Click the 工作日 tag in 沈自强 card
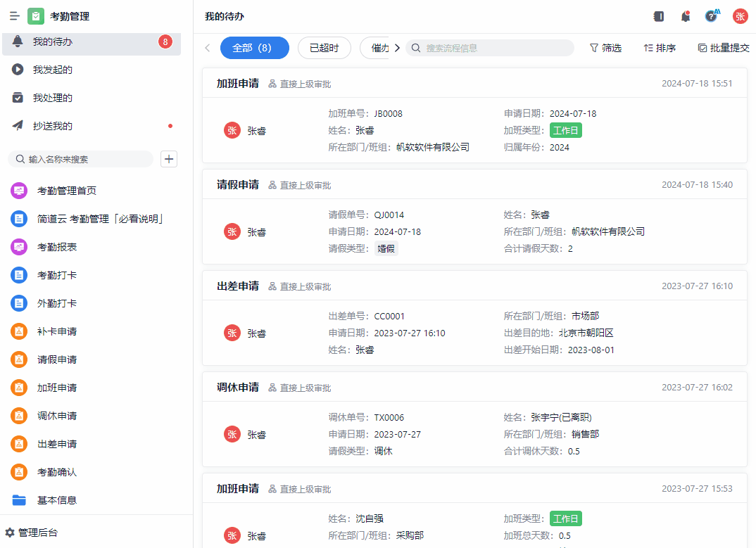This screenshot has height=548, width=756. [x=565, y=519]
